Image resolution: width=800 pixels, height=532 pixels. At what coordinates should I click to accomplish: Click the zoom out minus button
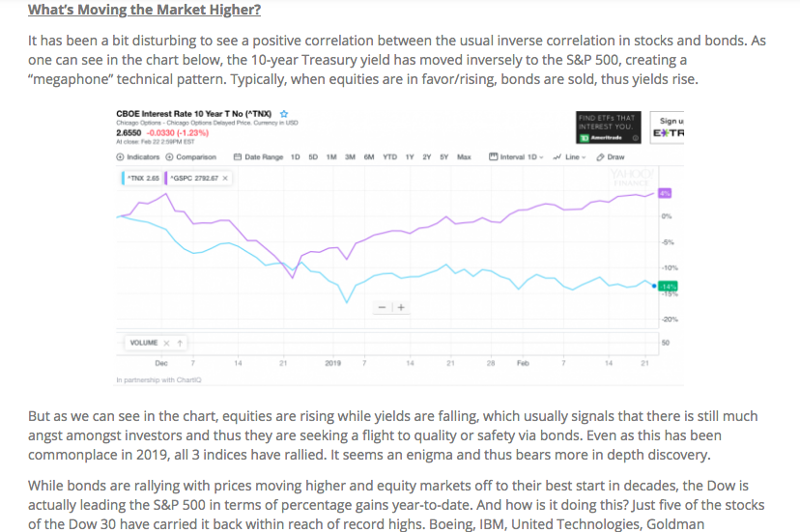pyautogui.click(x=384, y=306)
